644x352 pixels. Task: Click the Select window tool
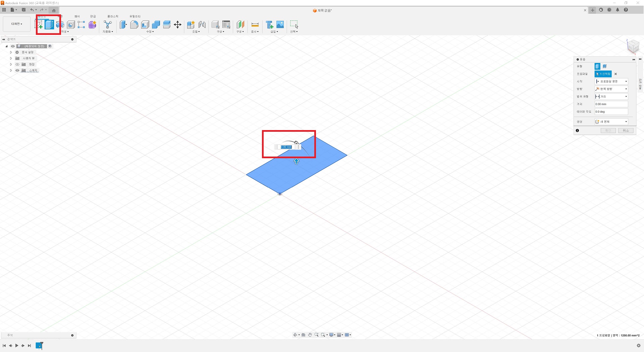pyautogui.click(x=294, y=24)
